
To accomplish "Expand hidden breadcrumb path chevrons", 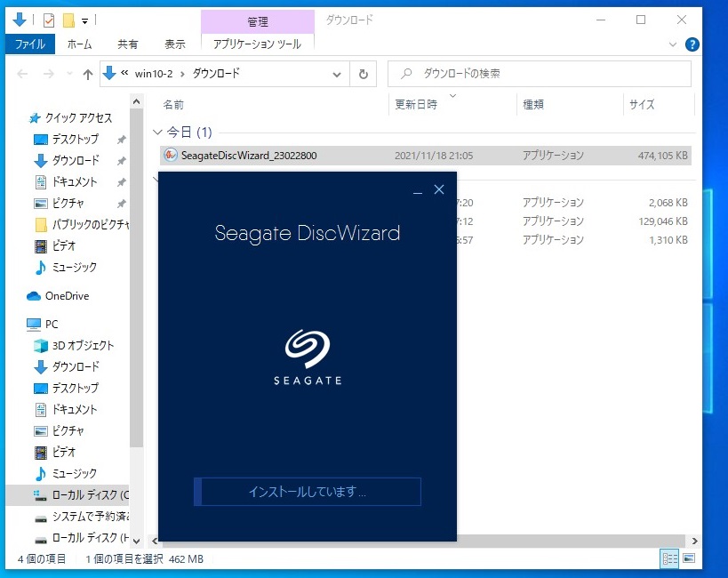I will (x=124, y=73).
